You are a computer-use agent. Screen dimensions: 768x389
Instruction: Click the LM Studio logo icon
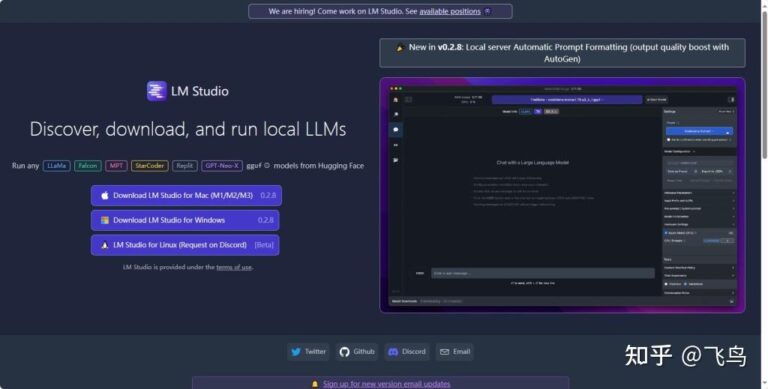tap(157, 91)
